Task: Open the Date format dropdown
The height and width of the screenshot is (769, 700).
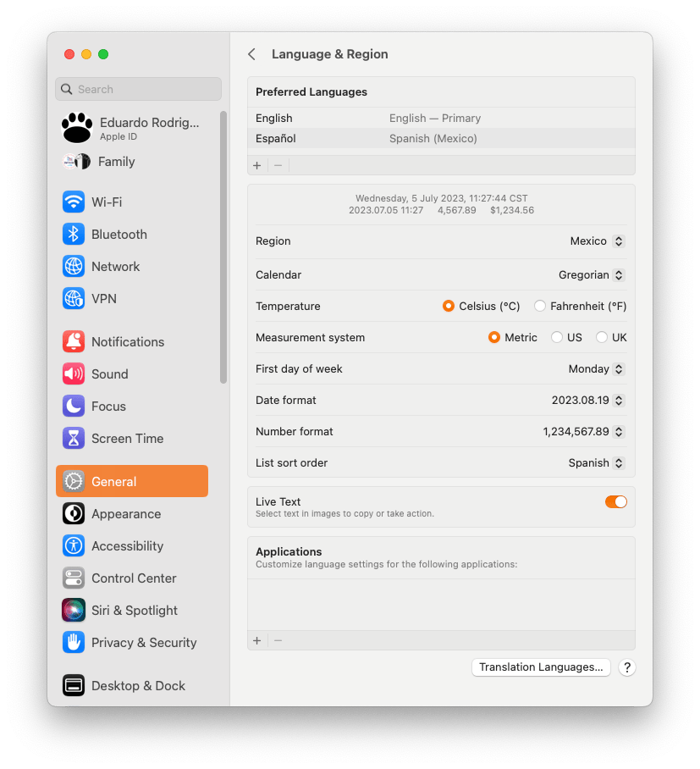Action: (588, 401)
